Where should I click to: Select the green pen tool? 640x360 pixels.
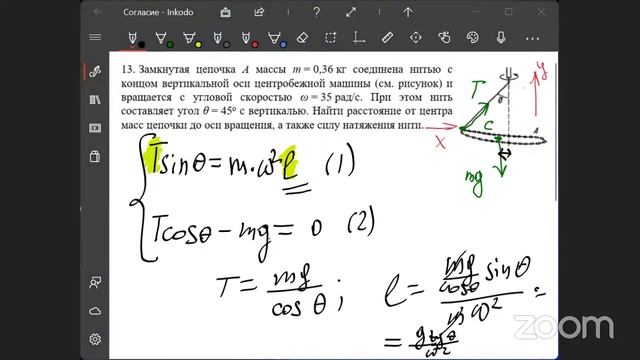click(162, 38)
